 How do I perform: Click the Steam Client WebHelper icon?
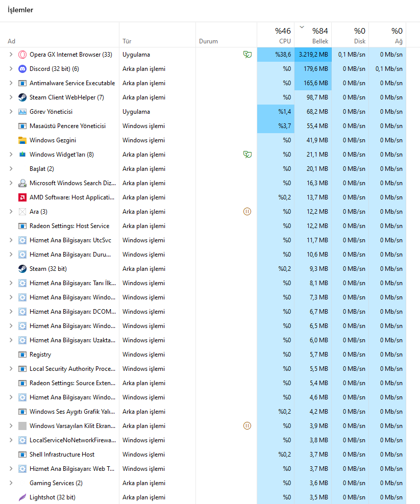[22, 97]
